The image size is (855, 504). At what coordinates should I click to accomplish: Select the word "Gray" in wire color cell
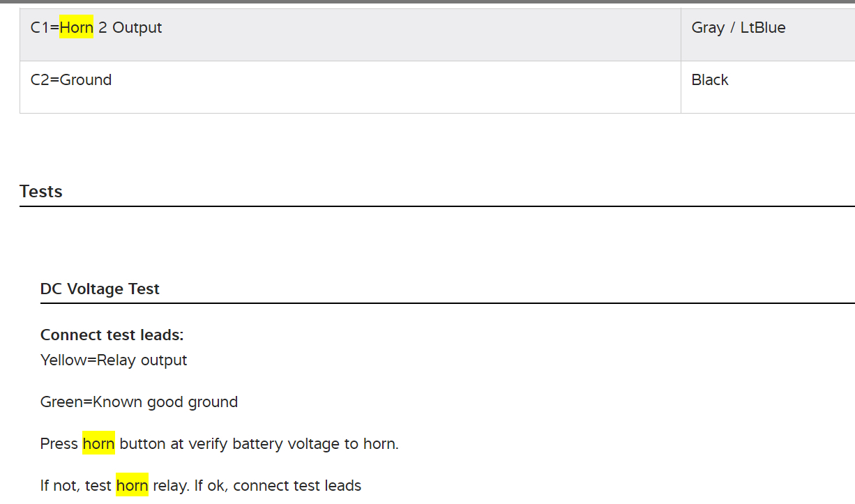pyautogui.click(x=708, y=28)
